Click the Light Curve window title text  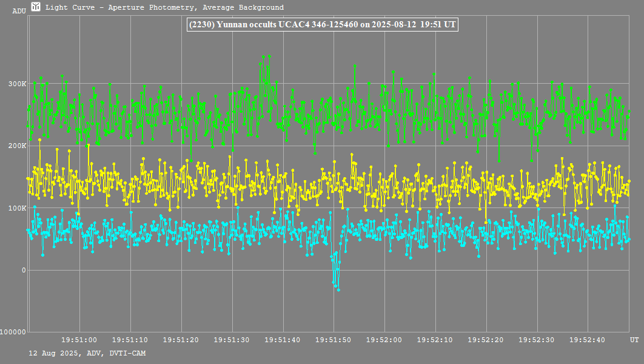pyautogui.click(x=164, y=8)
